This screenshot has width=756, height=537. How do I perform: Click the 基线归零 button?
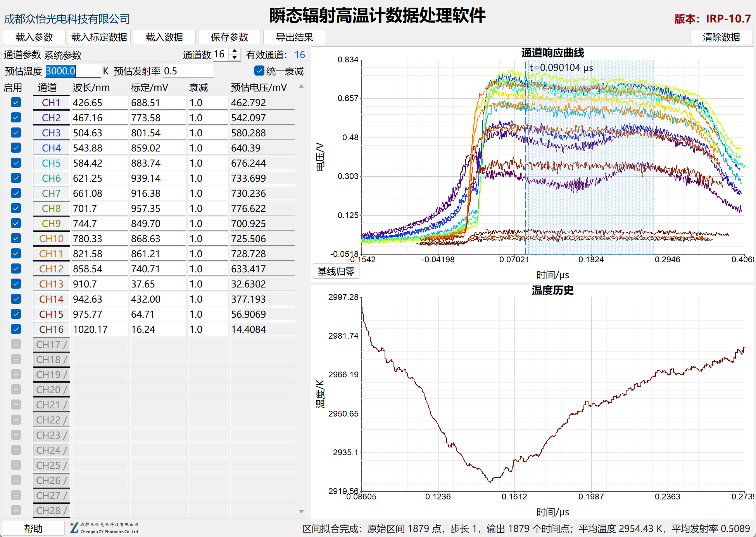coord(336,272)
